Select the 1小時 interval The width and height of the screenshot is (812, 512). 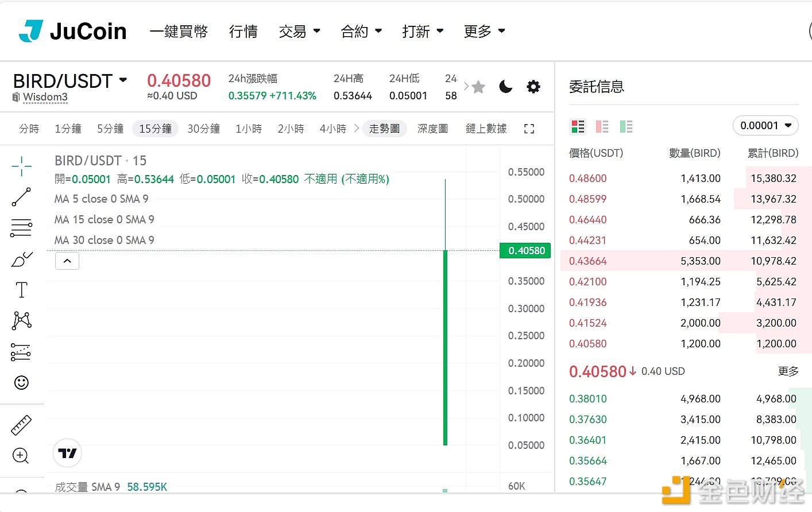[249, 129]
